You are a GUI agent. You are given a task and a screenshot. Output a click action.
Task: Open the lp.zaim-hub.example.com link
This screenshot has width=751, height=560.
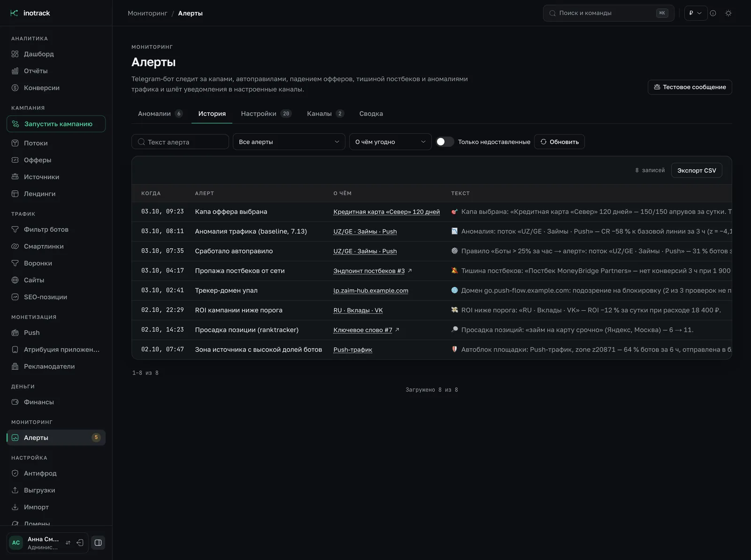[371, 290]
